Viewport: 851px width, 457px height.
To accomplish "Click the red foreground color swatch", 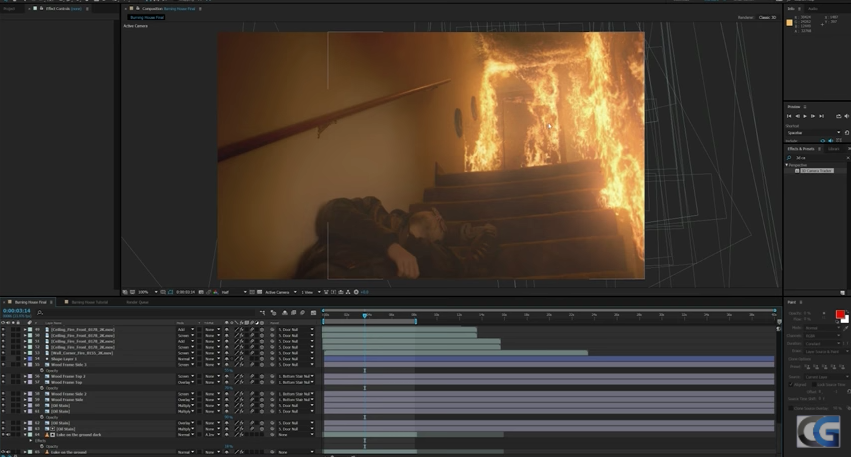I will 839,315.
